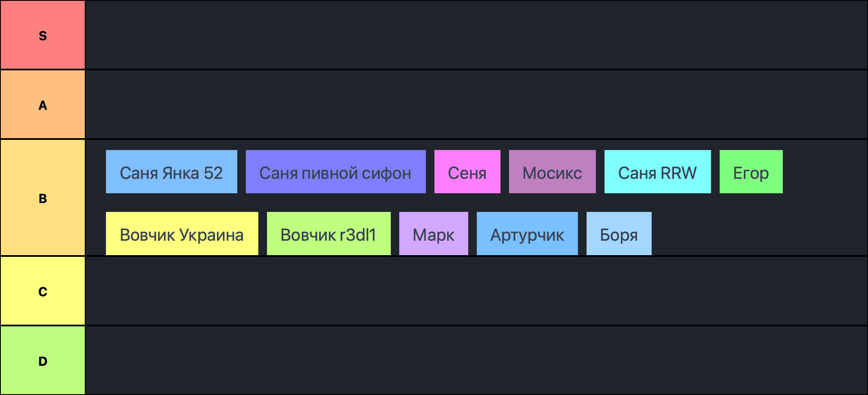Click the orange A tier label

point(42,105)
